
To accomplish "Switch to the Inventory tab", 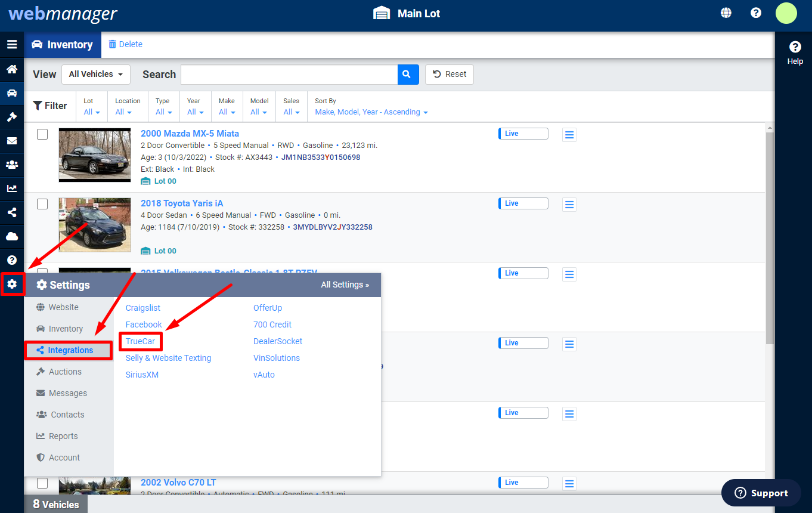I will [63, 44].
